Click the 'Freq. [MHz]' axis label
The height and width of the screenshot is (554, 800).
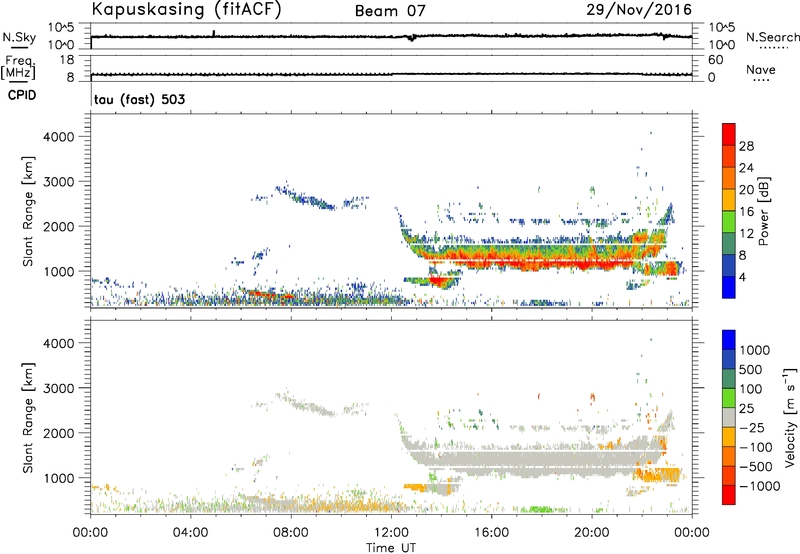point(18,68)
